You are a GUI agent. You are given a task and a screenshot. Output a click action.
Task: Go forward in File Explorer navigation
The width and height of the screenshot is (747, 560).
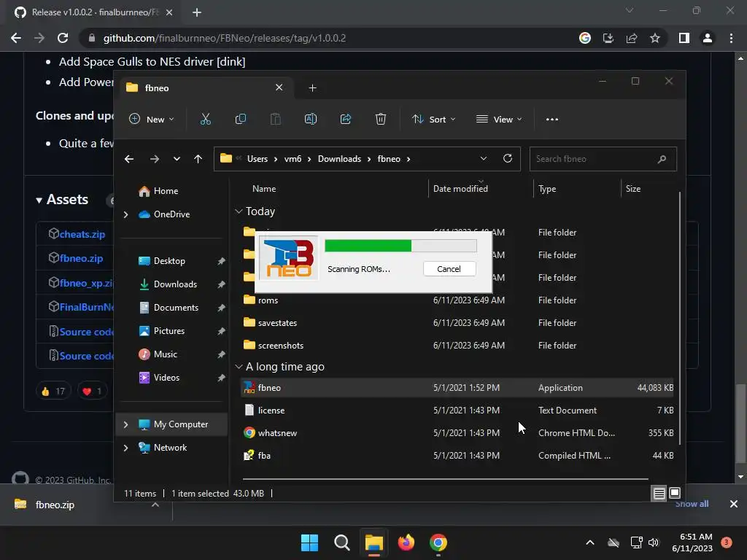[155, 159]
